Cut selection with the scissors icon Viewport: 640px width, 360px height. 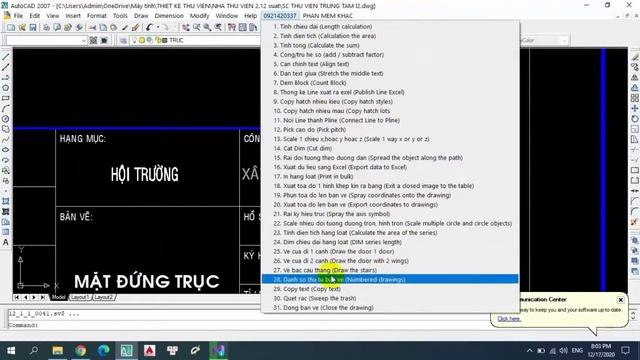pyautogui.click(x=93, y=27)
